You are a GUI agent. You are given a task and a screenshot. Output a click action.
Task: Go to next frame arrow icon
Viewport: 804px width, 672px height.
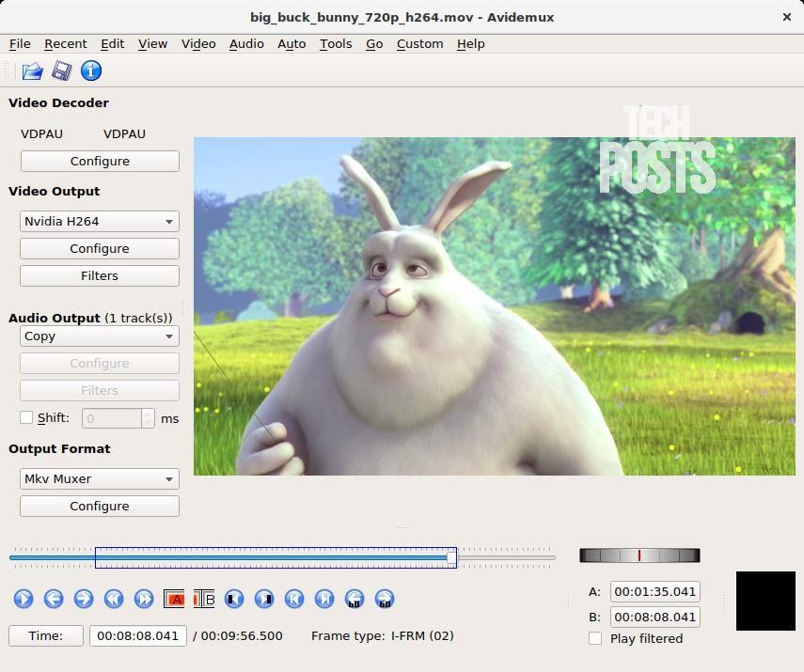[x=84, y=599]
